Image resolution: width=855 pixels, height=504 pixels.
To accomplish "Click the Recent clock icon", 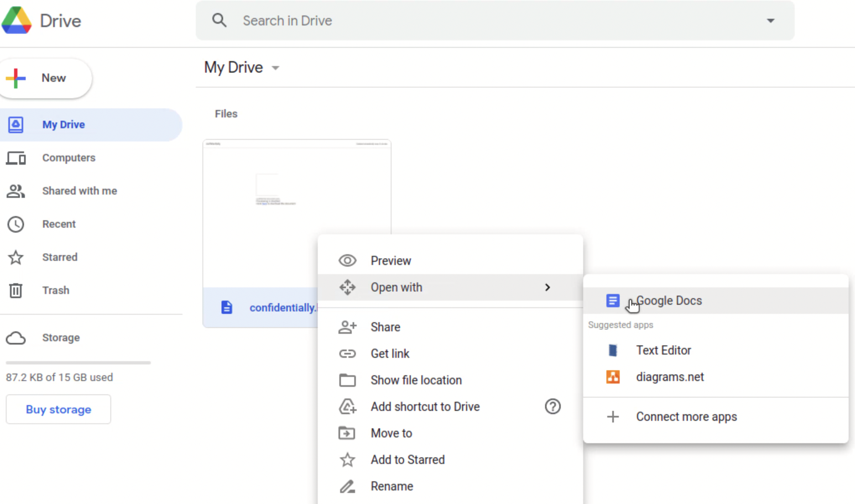I will (x=15, y=224).
